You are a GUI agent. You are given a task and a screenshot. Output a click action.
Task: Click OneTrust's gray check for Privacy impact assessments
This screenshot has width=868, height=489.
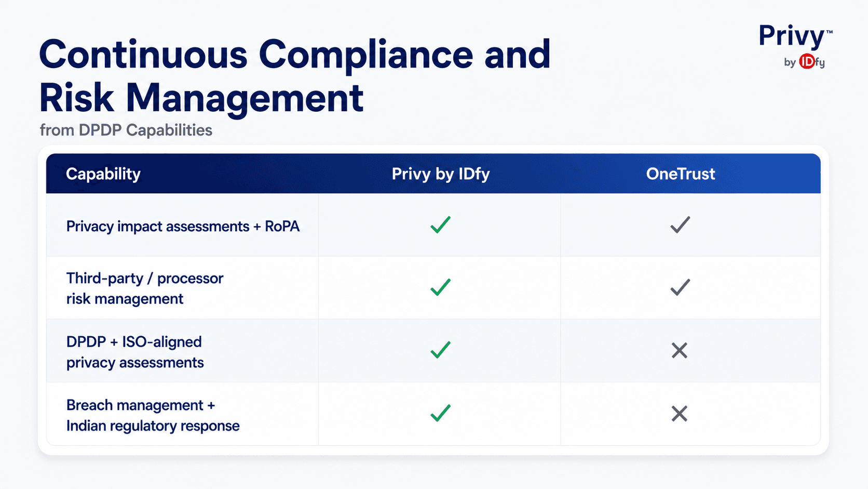pyautogui.click(x=680, y=225)
